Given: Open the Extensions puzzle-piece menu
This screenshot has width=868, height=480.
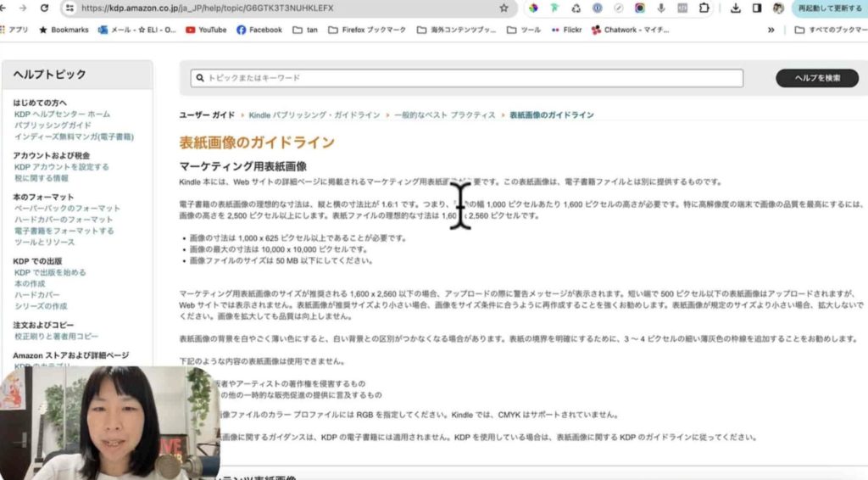Looking at the screenshot, I should click(x=704, y=8).
